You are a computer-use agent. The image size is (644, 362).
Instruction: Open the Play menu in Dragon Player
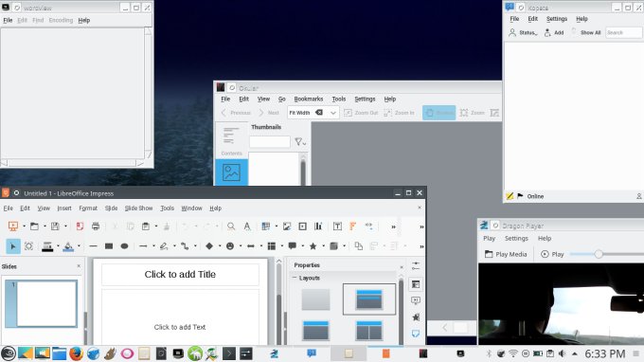pyautogui.click(x=489, y=238)
